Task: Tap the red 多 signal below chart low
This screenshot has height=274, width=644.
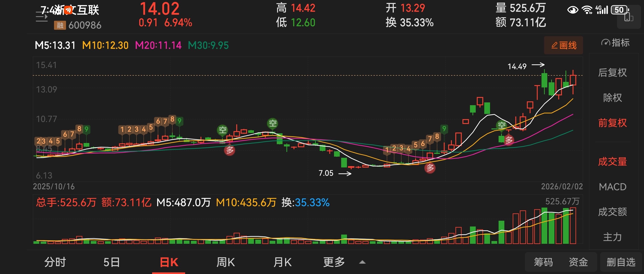Action: click(x=430, y=168)
